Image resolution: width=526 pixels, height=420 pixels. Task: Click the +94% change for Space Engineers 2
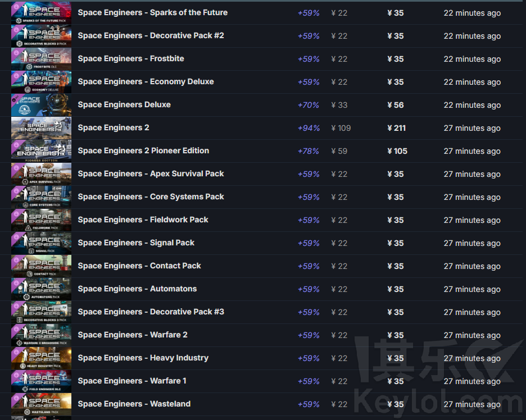pos(309,128)
